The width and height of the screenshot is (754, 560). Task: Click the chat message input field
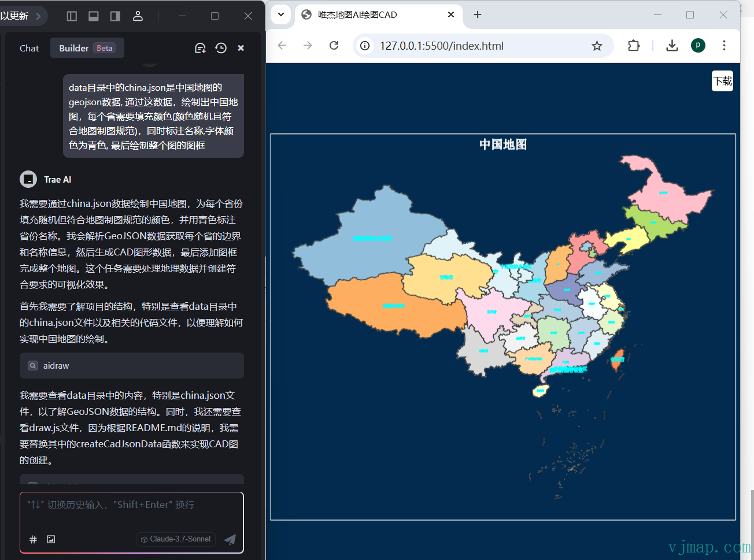[131, 511]
